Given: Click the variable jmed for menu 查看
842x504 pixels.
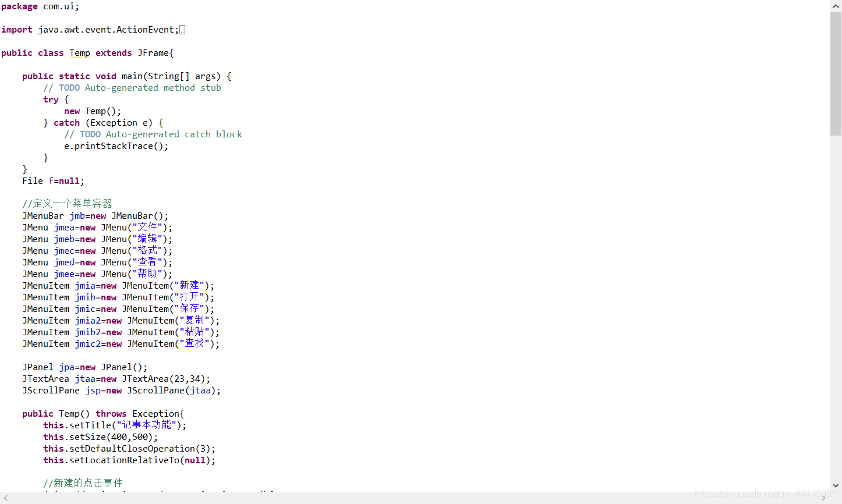Looking at the screenshot, I should click(64, 262).
